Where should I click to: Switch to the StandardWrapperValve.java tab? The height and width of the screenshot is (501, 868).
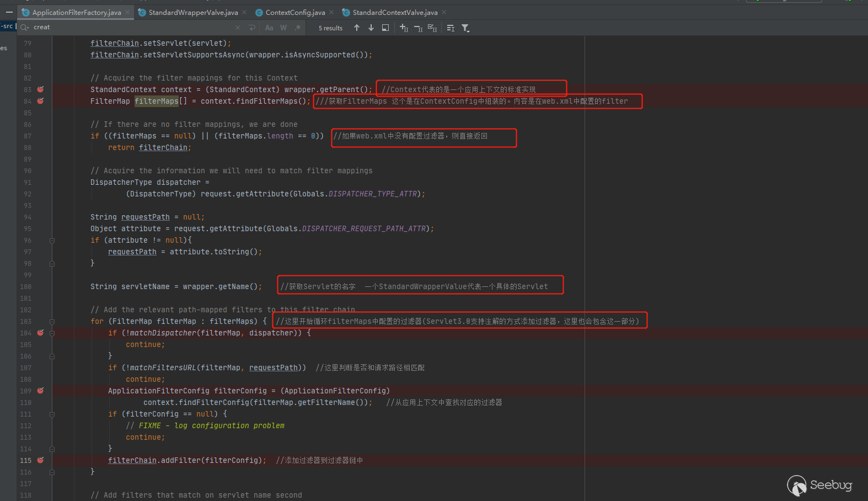pyautogui.click(x=193, y=12)
